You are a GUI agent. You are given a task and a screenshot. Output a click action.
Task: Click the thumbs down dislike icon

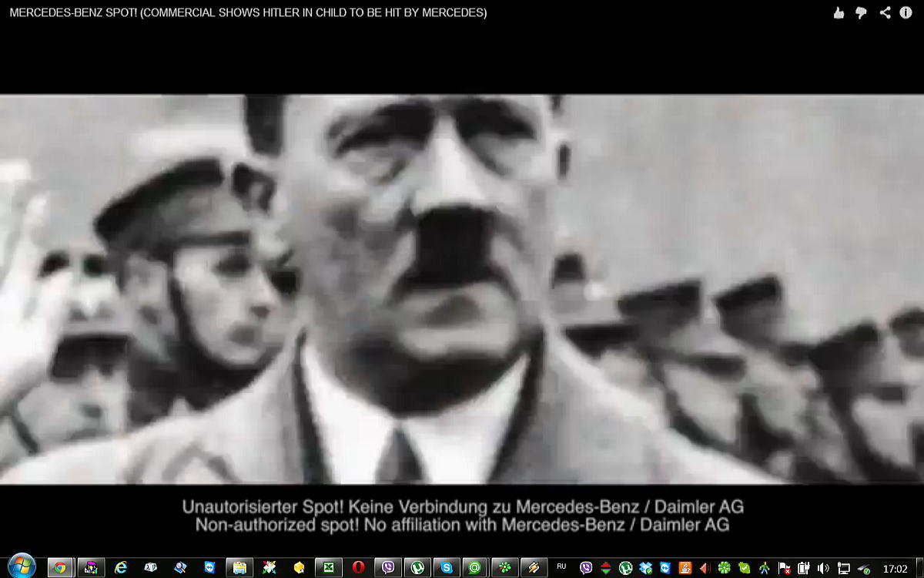[861, 12]
